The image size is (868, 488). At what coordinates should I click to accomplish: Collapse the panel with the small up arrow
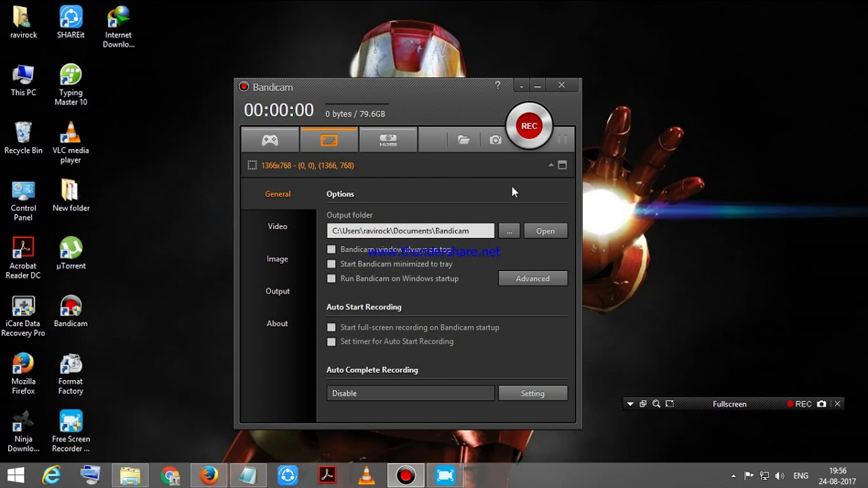point(551,165)
